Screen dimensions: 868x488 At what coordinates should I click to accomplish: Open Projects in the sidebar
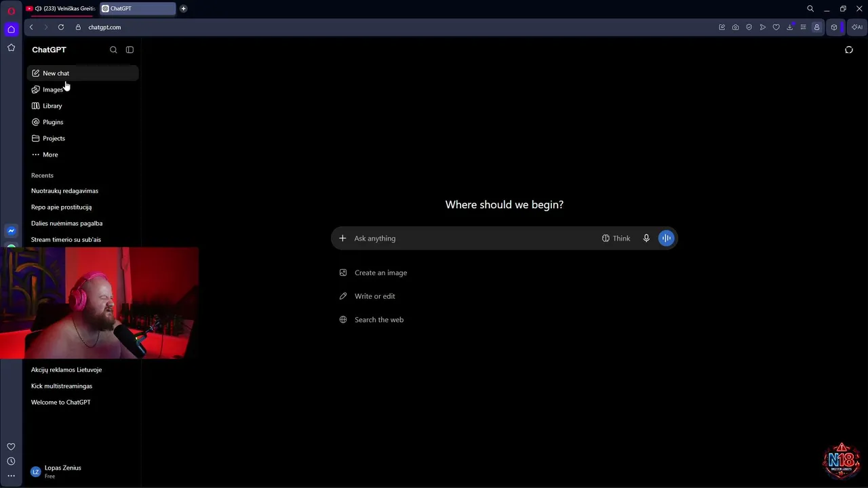tap(83, 138)
